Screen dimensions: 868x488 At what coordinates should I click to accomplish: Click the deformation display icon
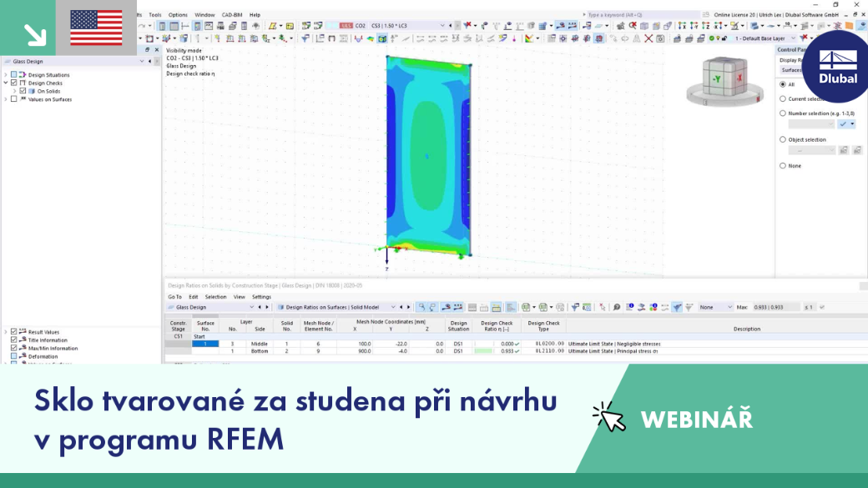click(x=358, y=38)
